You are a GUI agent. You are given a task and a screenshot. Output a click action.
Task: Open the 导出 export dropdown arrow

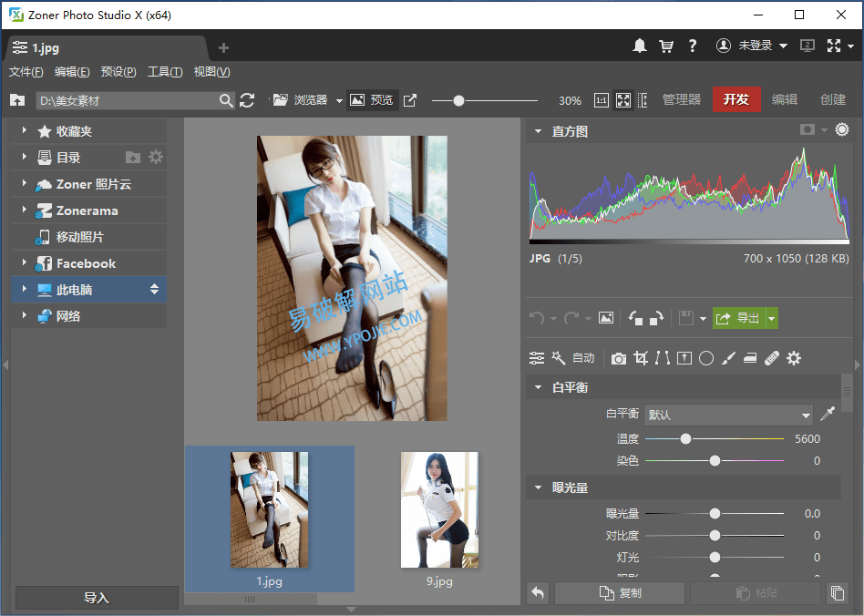click(772, 318)
